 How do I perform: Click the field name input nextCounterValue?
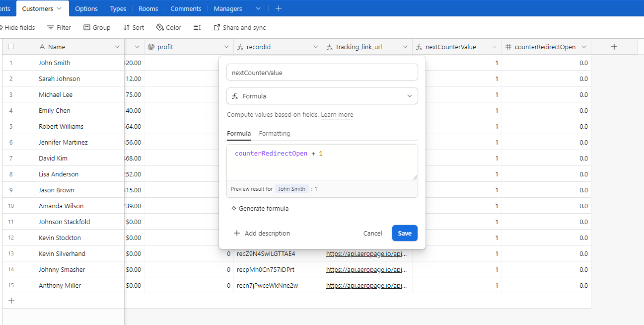click(322, 72)
